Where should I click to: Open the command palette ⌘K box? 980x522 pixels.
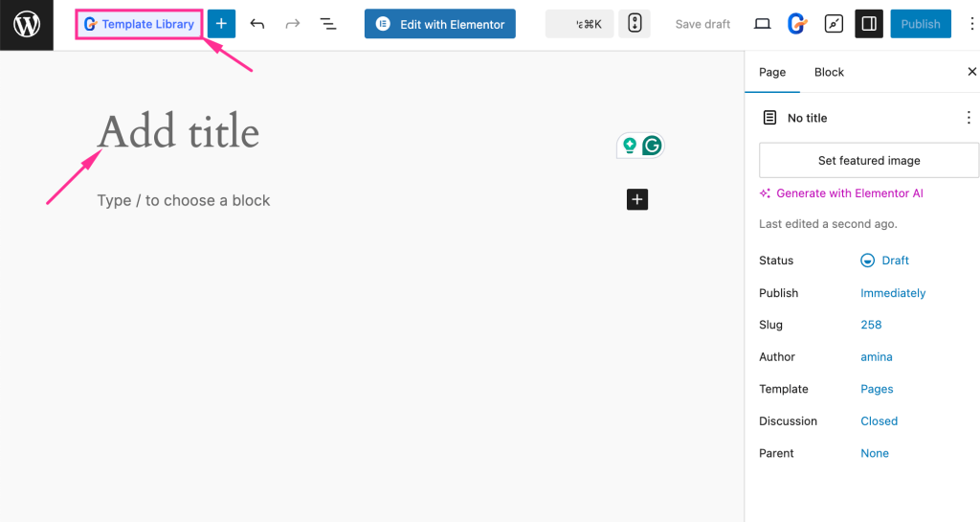click(579, 24)
